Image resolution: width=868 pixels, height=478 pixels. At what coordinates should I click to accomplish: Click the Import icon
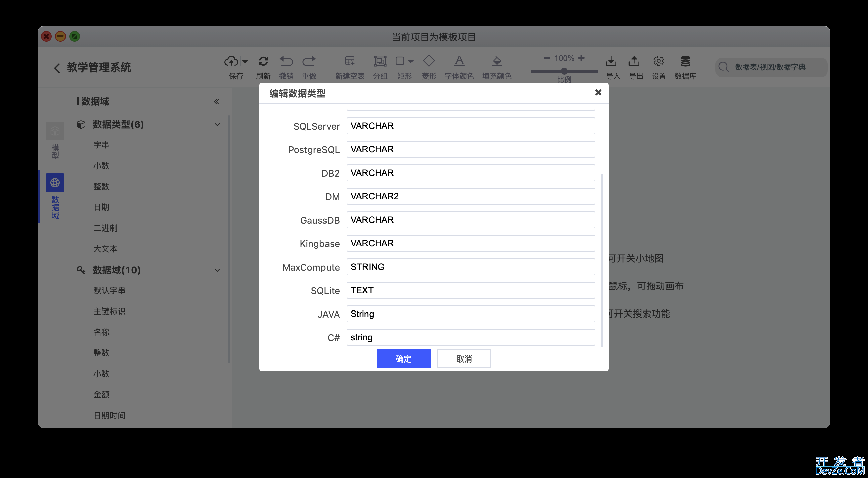tap(611, 61)
